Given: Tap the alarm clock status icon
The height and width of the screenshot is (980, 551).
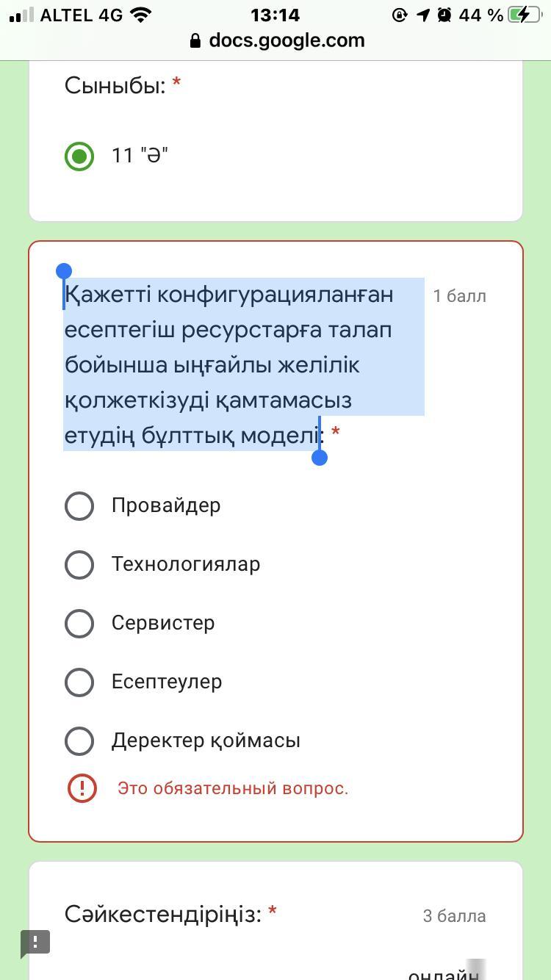Looking at the screenshot, I should (444, 15).
